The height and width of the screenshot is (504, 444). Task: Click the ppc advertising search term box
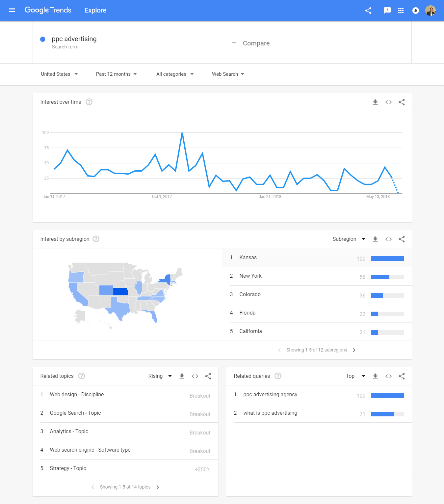pos(127,42)
